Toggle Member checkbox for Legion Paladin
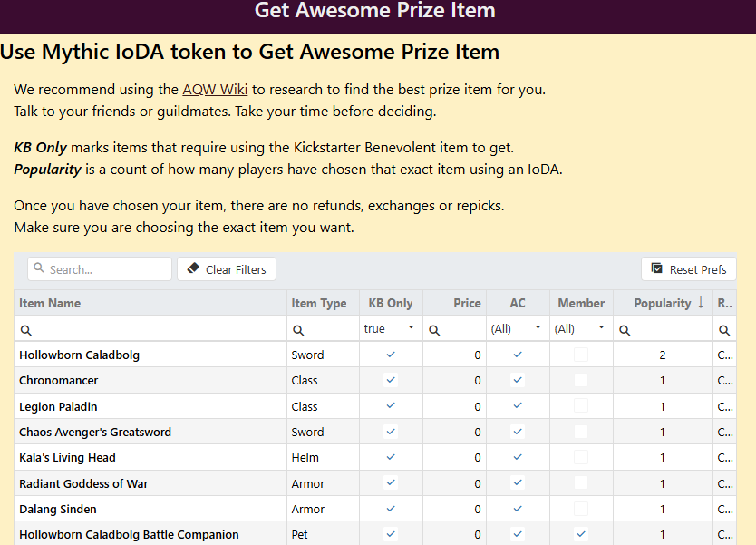Image resolution: width=756 pixels, height=545 pixels. (x=581, y=405)
